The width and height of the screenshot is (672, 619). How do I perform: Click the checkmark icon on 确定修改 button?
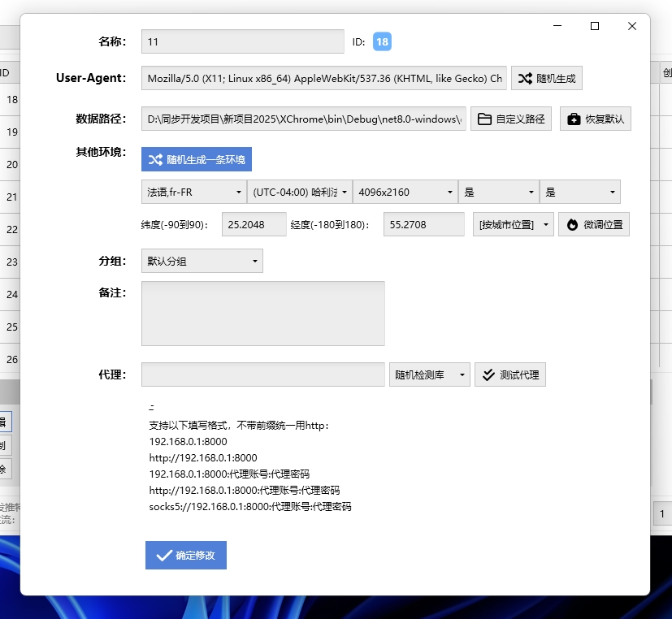coord(162,556)
